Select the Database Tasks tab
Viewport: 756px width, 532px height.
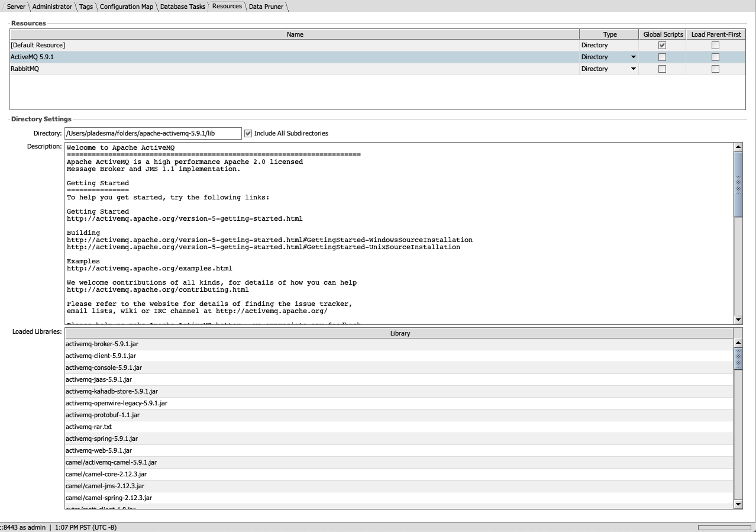point(182,7)
